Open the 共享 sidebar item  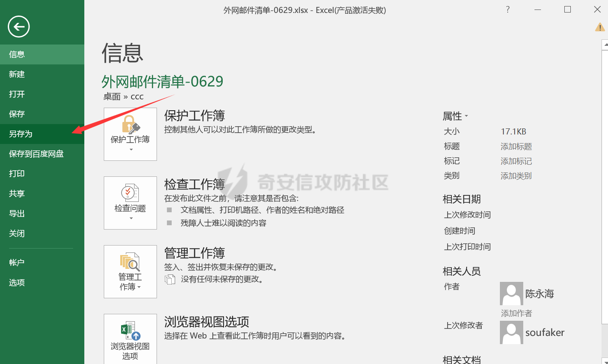42,194
